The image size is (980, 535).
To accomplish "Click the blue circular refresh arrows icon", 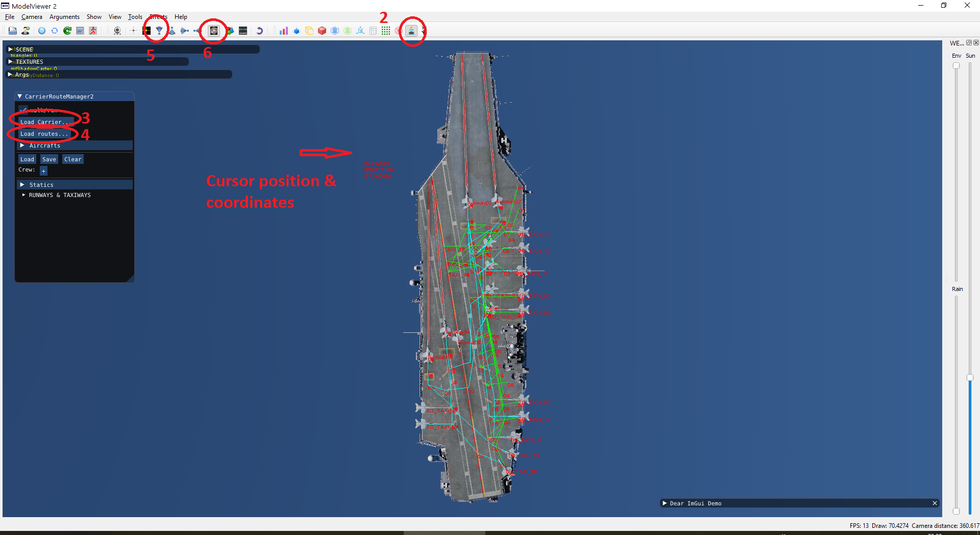I will tap(55, 31).
